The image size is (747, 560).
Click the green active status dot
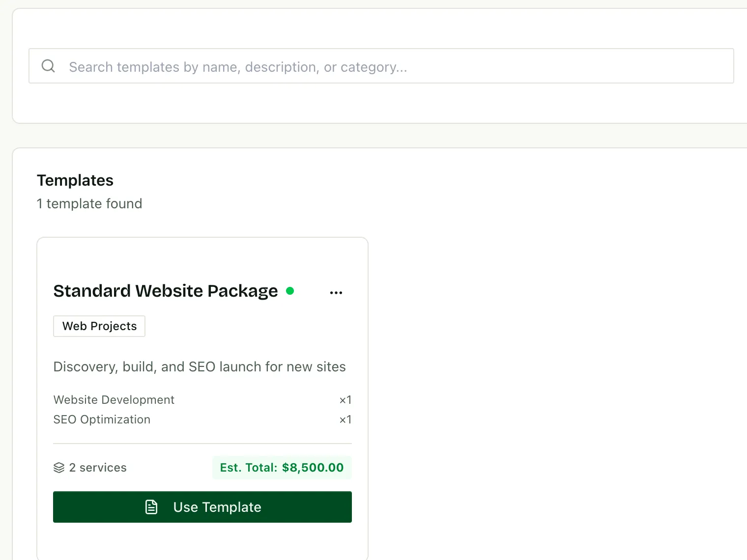click(x=290, y=291)
